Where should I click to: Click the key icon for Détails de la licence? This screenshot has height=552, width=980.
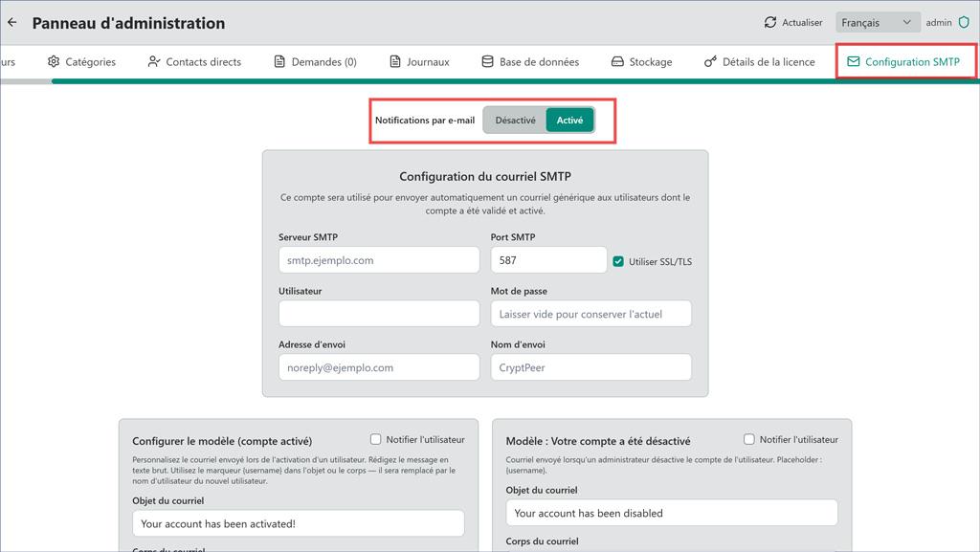click(708, 61)
